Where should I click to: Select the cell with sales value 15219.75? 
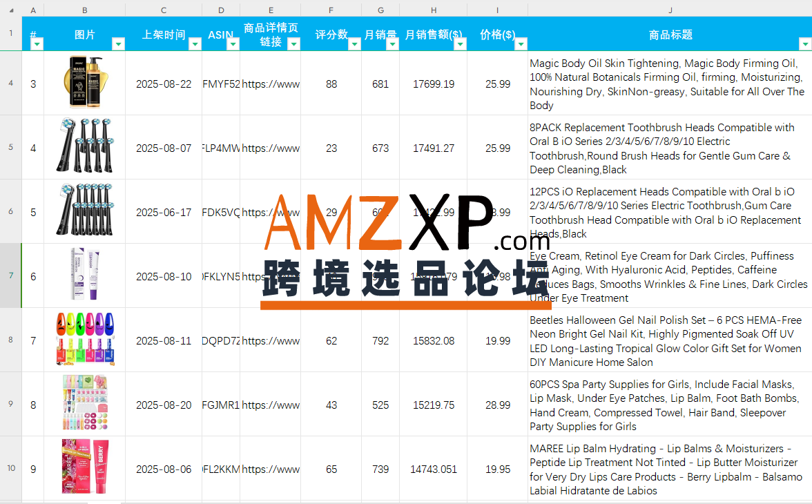pyautogui.click(x=433, y=405)
